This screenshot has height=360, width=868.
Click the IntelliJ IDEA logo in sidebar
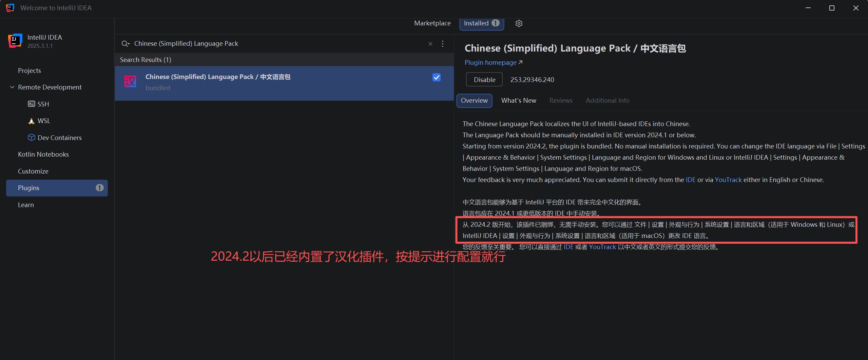15,41
